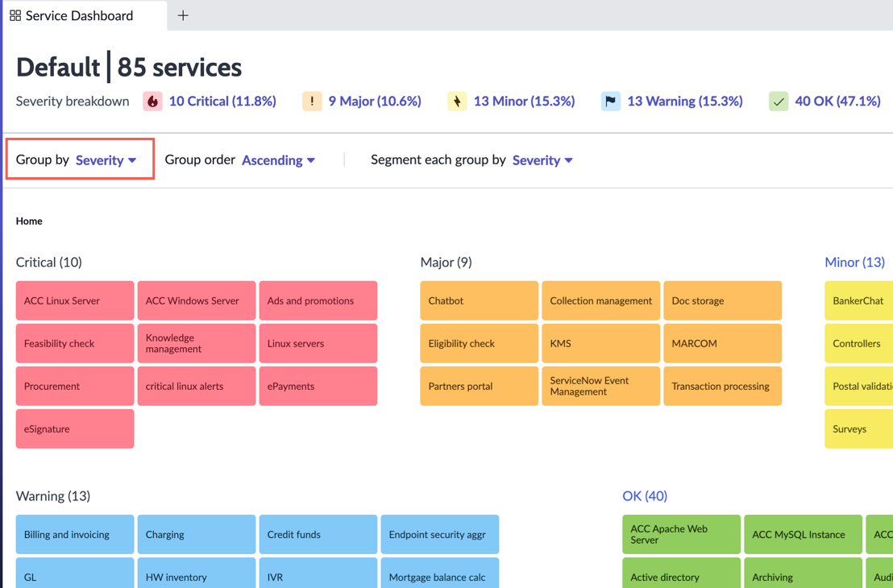This screenshot has height=588, width=893.
Task: Open the Surveys service tile
Action: (x=859, y=429)
